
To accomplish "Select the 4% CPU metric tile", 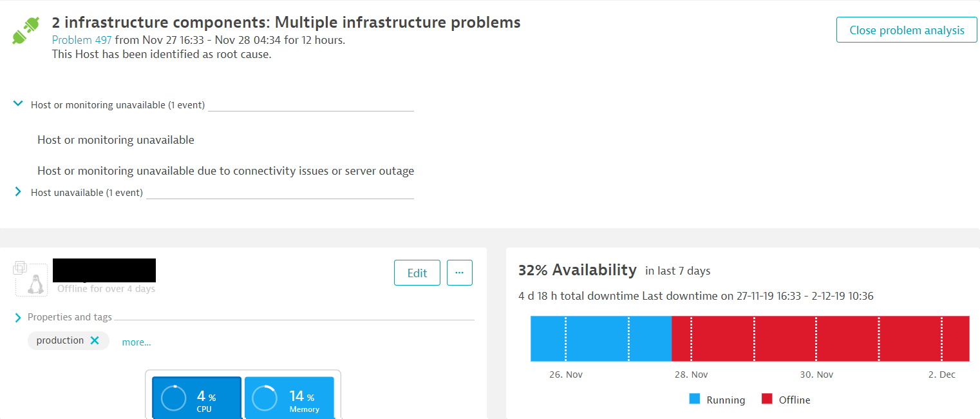I will pos(197,398).
